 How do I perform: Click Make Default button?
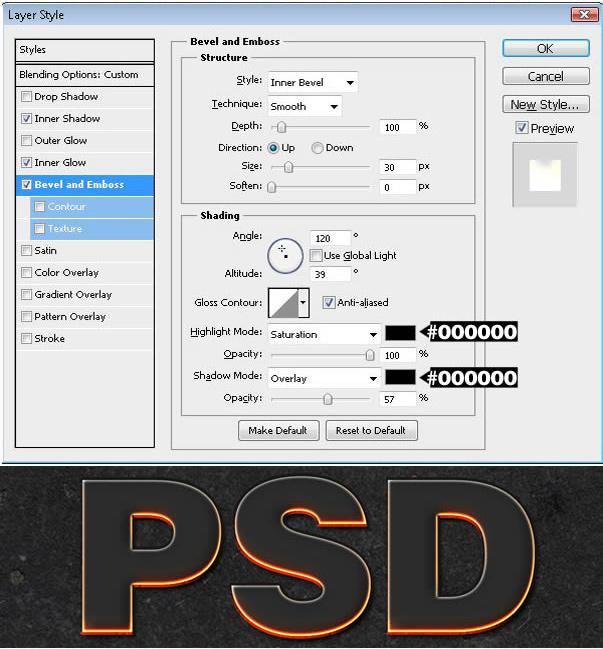click(279, 430)
